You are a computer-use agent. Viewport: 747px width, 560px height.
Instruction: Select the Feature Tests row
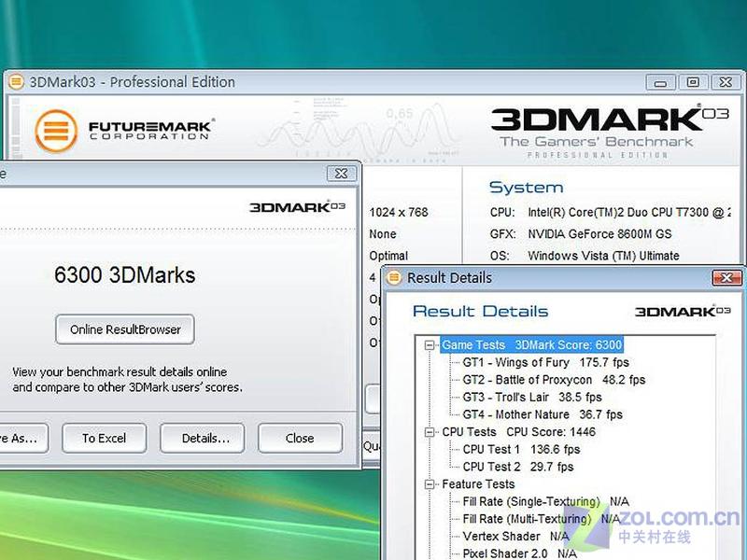(478, 484)
